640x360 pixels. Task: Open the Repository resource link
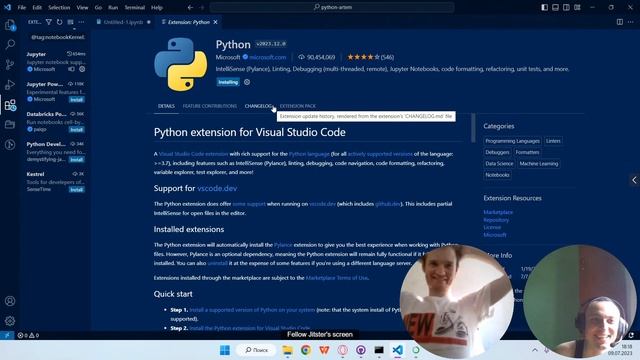pos(496,220)
